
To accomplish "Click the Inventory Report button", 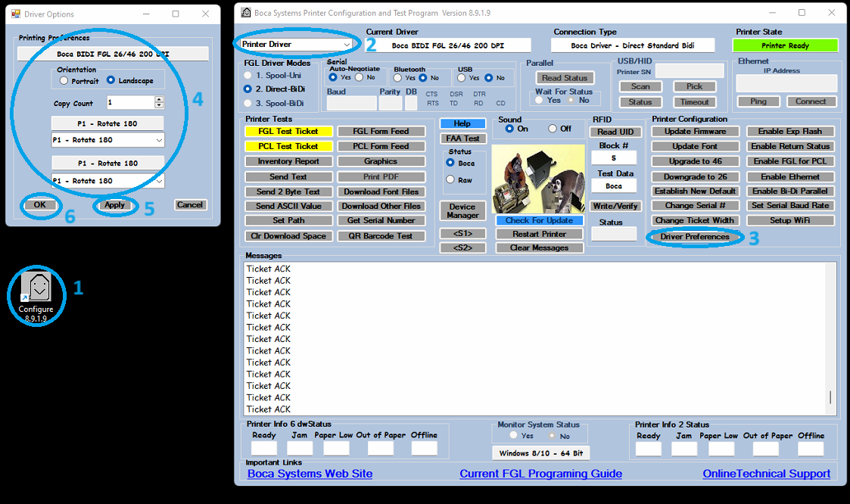I will click(x=288, y=161).
